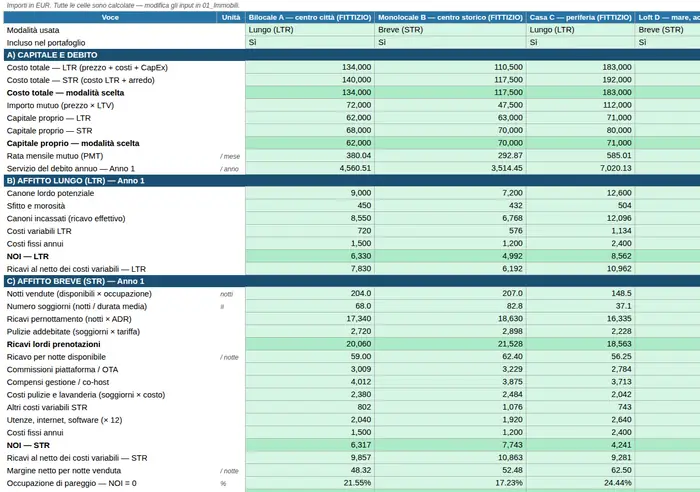Click 'Margine netto per notte venduta' label
The height and width of the screenshot is (492, 700).
tap(64, 471)
